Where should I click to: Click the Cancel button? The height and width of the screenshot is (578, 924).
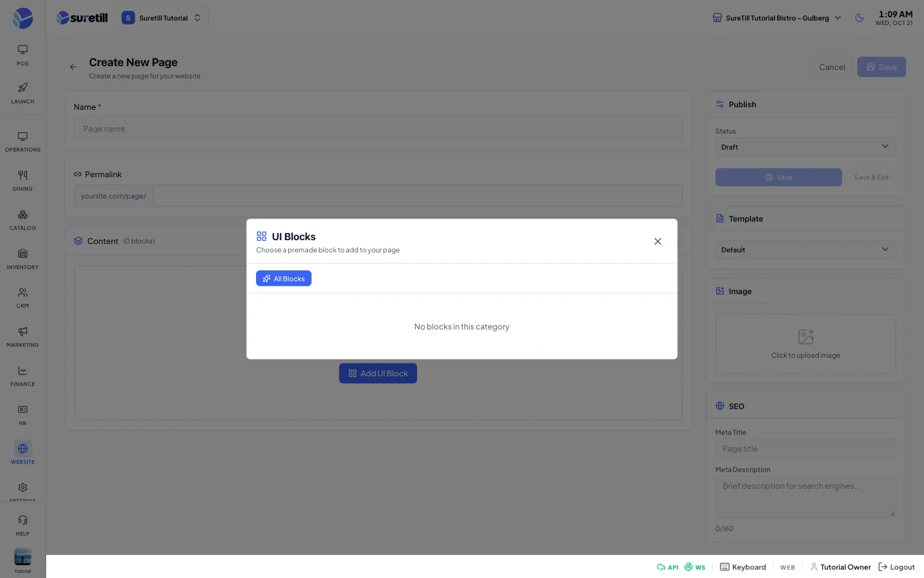click(x=832, y=67)
